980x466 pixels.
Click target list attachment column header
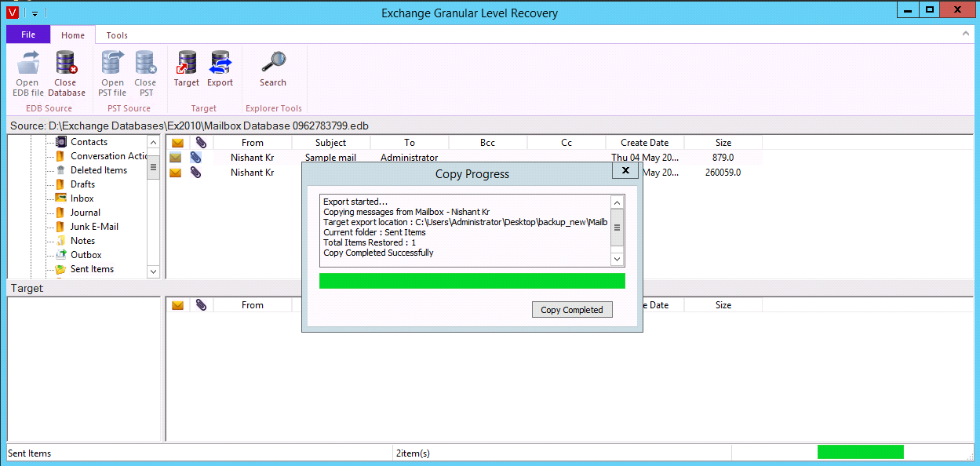[201, 305]
